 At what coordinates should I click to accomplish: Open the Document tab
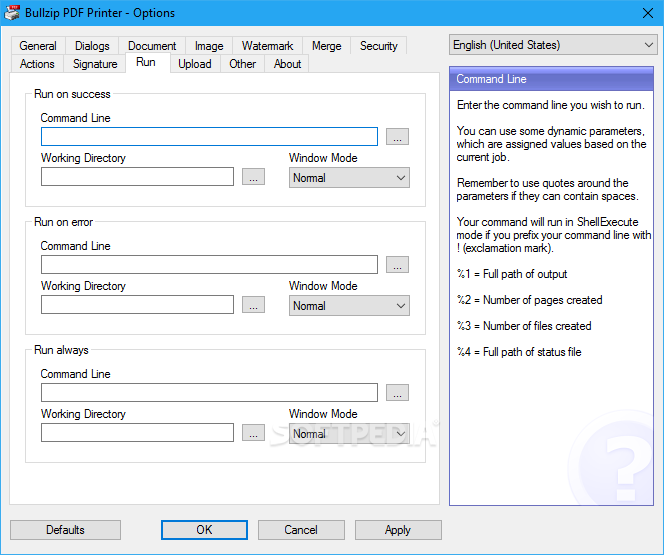click(152, 46)
